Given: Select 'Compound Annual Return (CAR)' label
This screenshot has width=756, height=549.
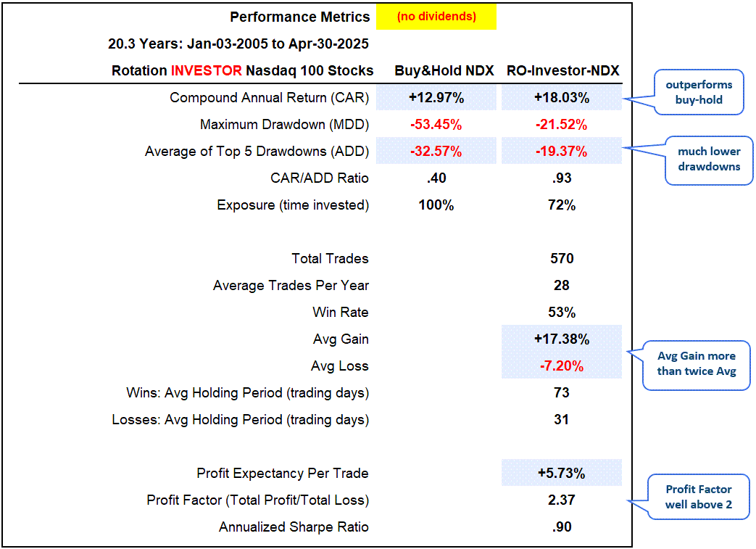Looking at the screenshot, I should (x=269, y=98).
